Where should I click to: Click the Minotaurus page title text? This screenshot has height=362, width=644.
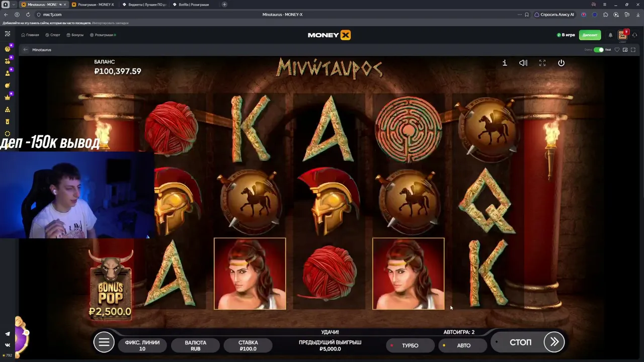[42, 50]
